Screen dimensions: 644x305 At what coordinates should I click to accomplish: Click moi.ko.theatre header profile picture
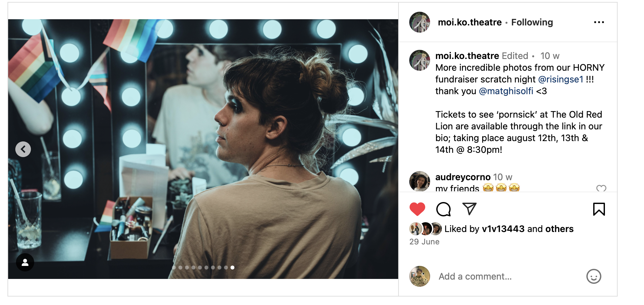coord(419,22)
